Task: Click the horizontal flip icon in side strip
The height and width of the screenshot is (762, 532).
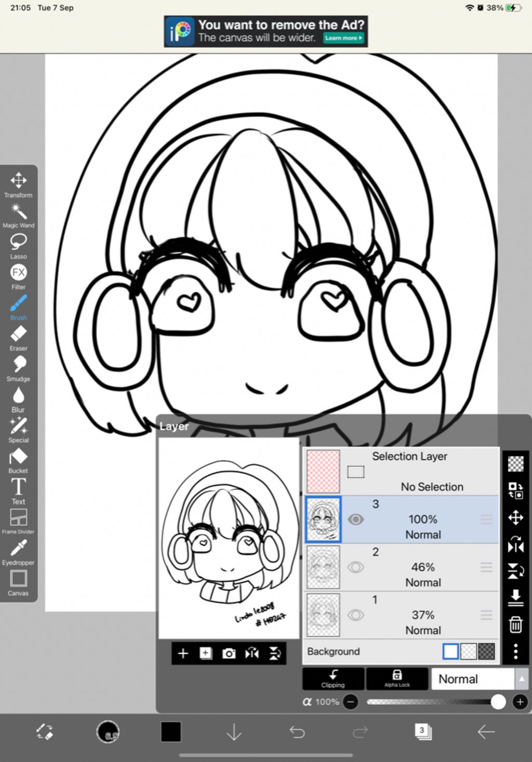Action: 515,544
